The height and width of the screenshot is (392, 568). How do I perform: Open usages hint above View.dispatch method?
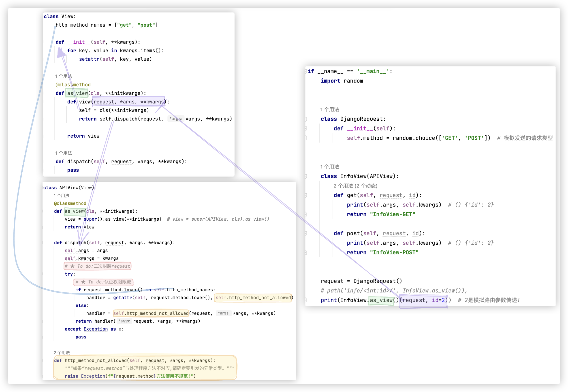[63, 153]
